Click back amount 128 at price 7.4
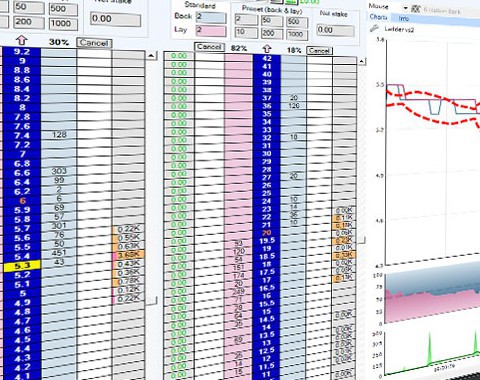Image resolution: width=480 pixels, height=380 pixels. click(x=59, y=135)
